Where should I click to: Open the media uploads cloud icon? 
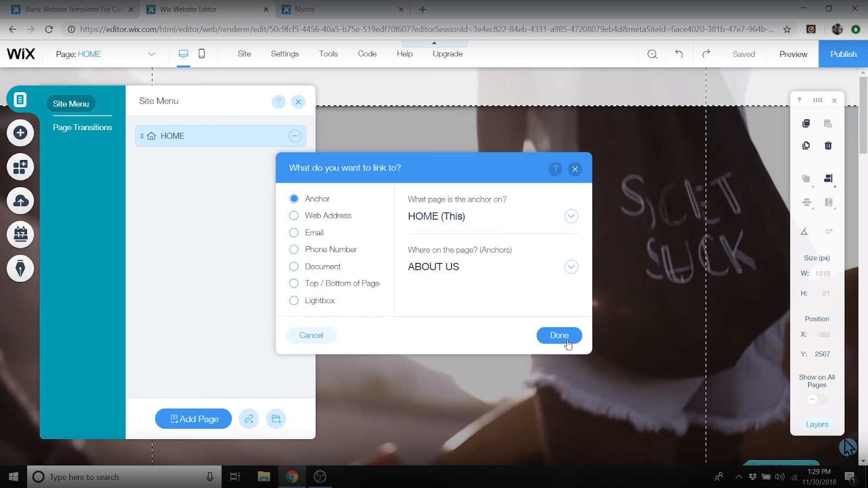tap(21, 201)
